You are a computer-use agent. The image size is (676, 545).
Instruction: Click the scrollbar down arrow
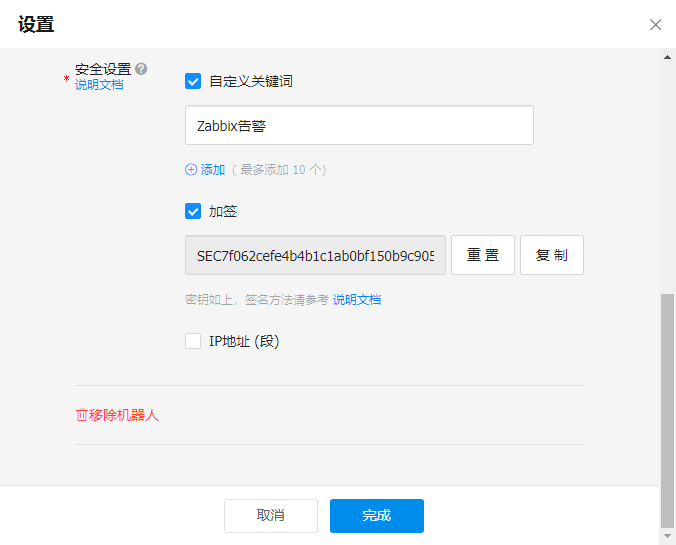667,536
